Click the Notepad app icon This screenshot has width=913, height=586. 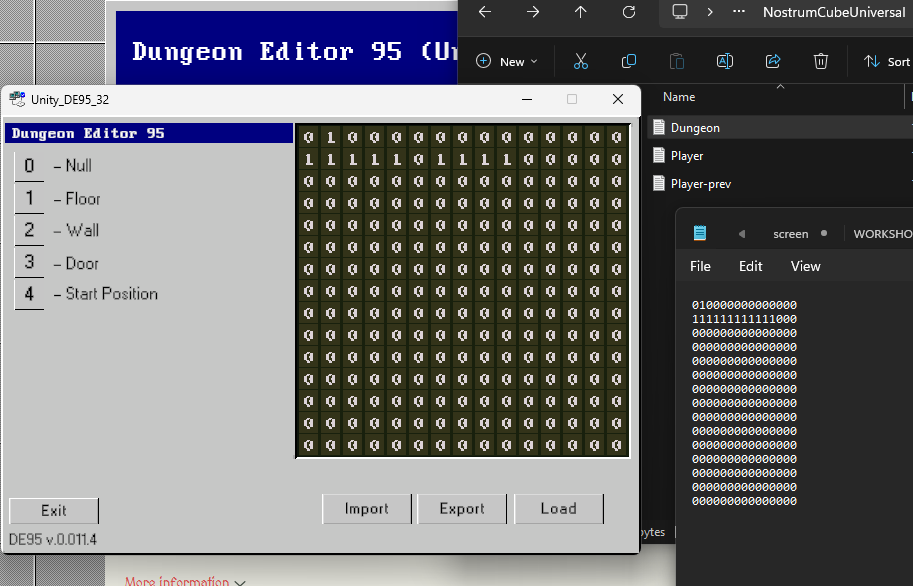[x=700, y=233]
